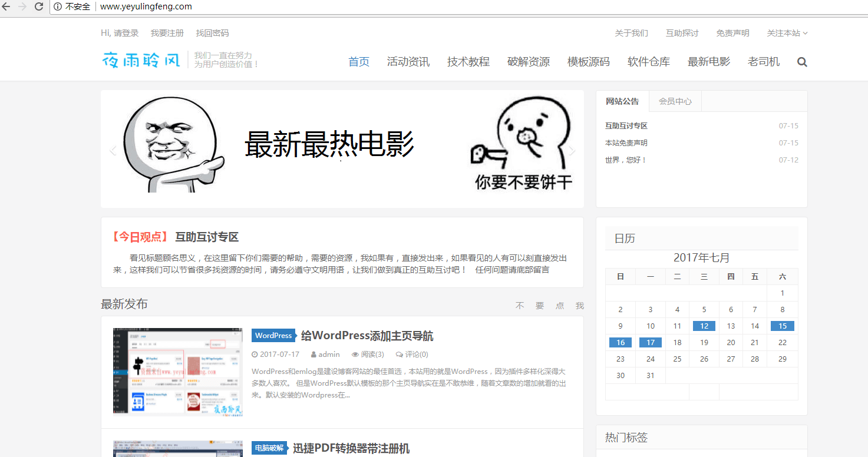Switch to the 会员中心 tab
Image resolution: width=868 pixels, height=457 pixels.
(675, 101)
